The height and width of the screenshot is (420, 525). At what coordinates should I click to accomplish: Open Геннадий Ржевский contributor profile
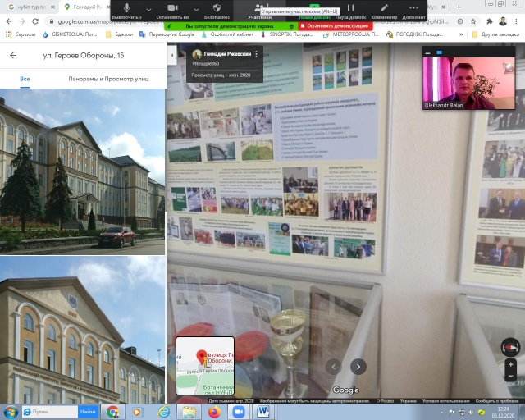point(227,54)
